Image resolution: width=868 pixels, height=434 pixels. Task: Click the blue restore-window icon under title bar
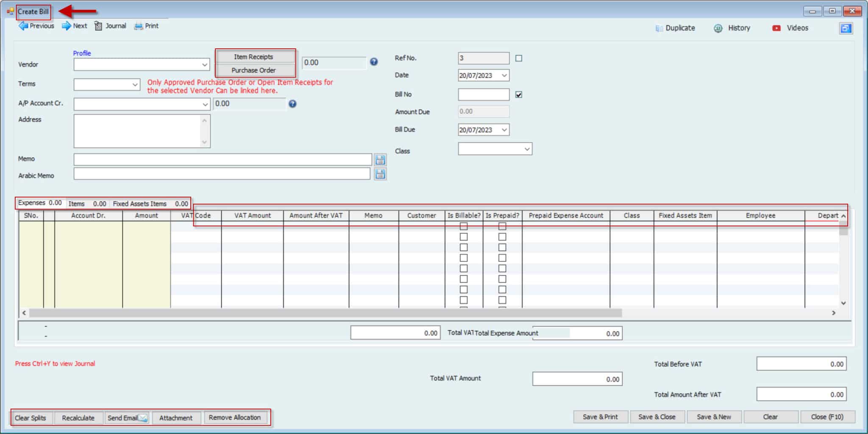tap(846, 28)
